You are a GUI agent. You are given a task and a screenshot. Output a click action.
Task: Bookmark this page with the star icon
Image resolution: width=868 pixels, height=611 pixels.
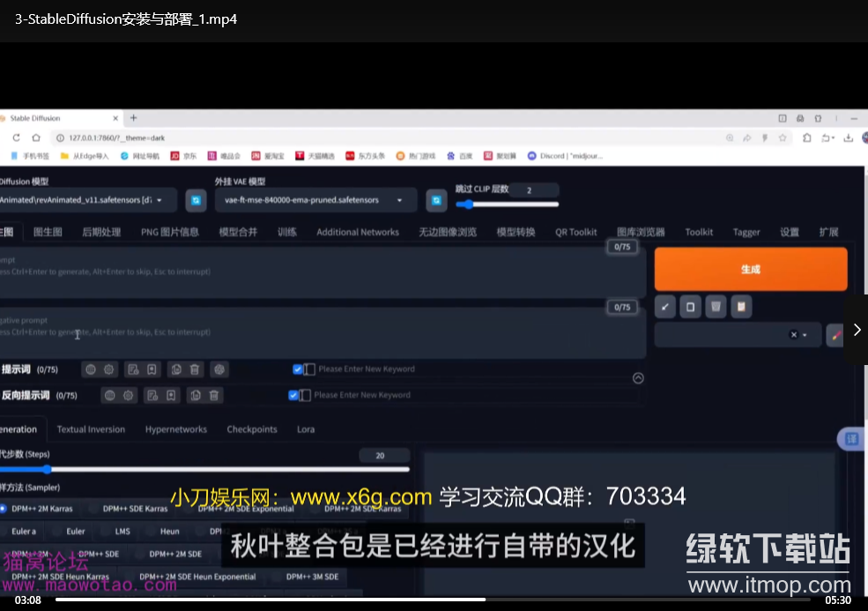783,138
